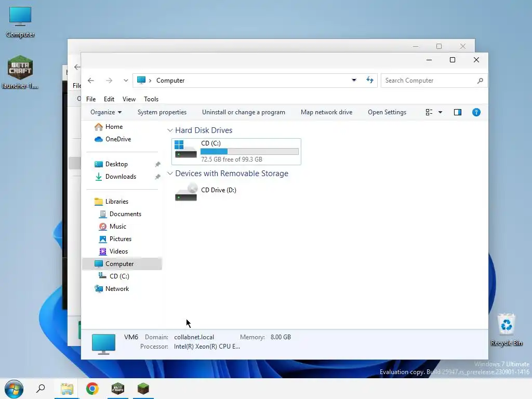
Task: Click Open Settings in the toolbar
Action: point(387,112)
